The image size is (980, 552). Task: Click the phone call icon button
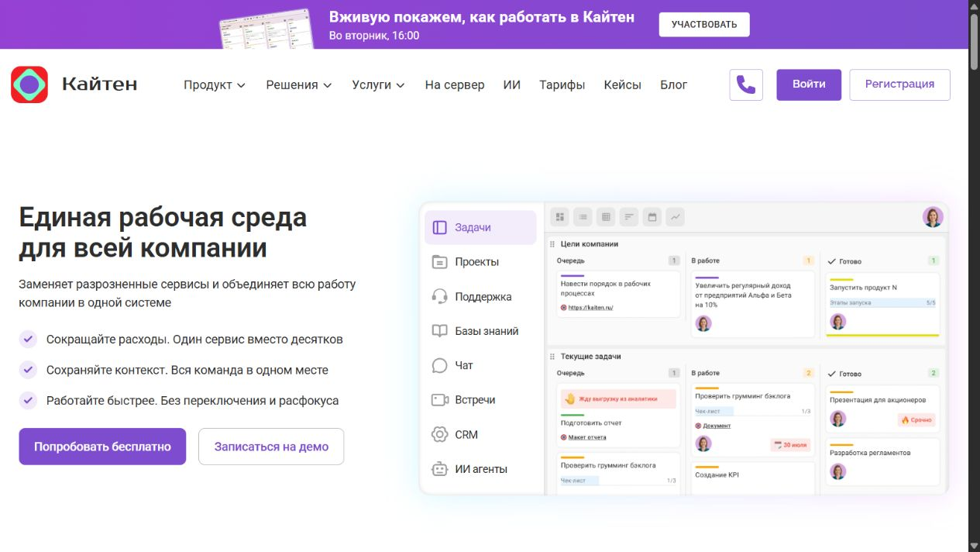pyautogui.click(x=746, y=85)
